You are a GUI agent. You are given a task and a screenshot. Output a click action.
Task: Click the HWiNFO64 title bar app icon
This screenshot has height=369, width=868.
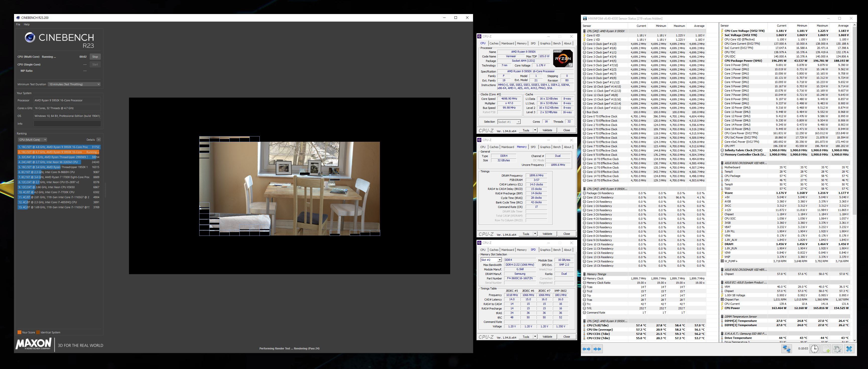[585, 19]
